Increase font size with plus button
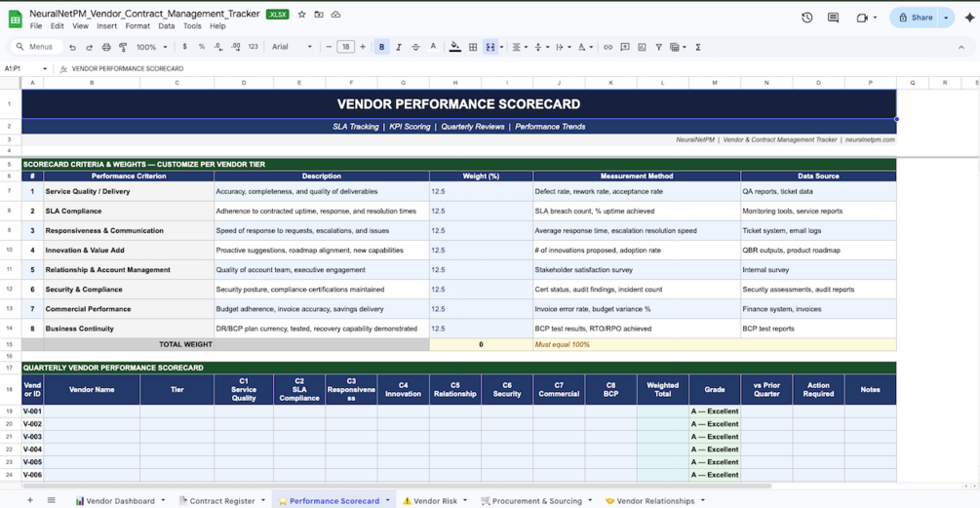 pos(363,47)
